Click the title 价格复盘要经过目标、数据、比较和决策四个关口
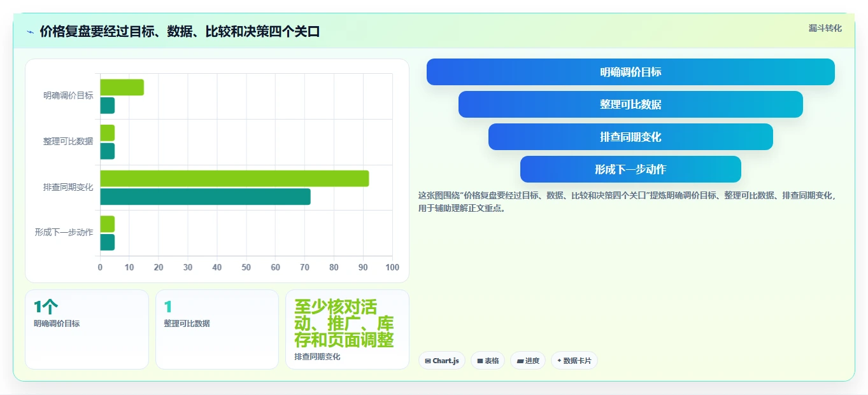 click(x=180, y=31)
